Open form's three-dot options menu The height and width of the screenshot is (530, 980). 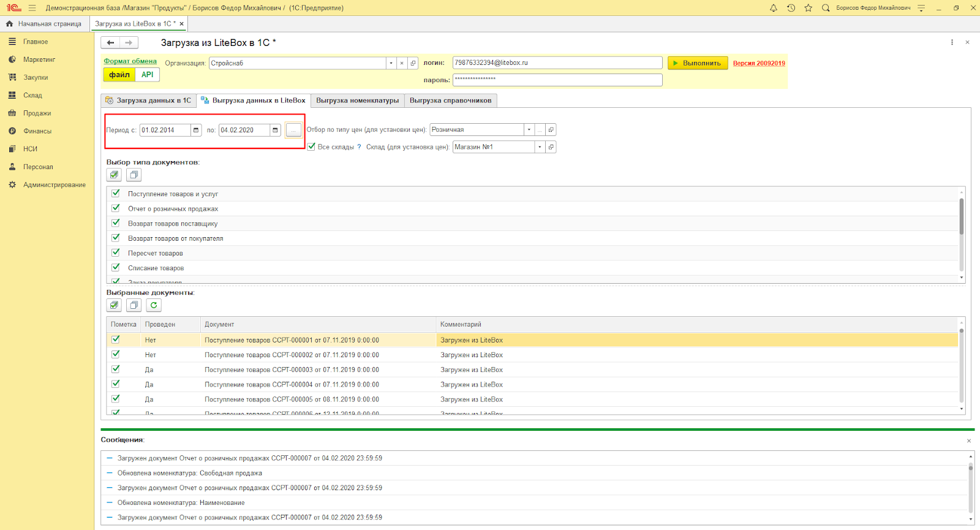952,42
